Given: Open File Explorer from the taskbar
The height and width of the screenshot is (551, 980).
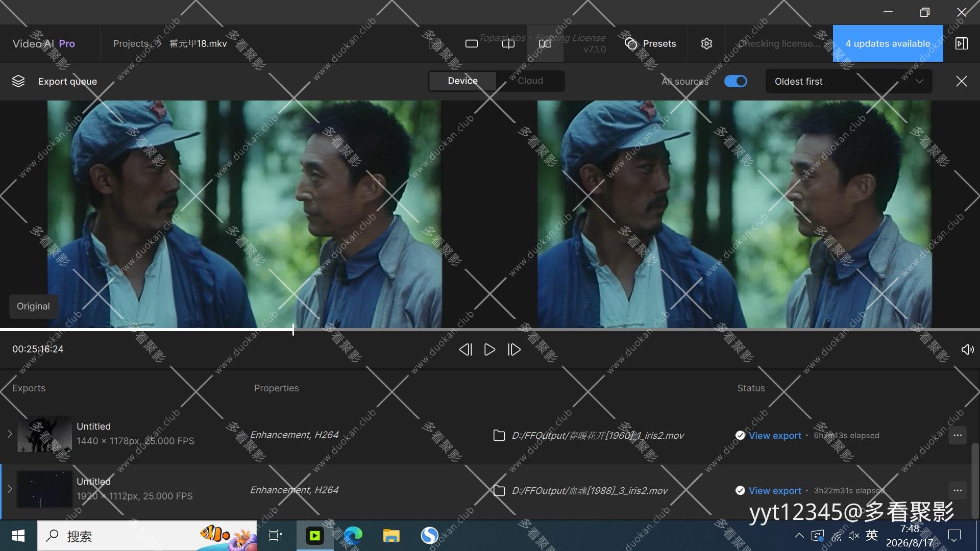Looking at the screenshot, I should tap(391, 536).
